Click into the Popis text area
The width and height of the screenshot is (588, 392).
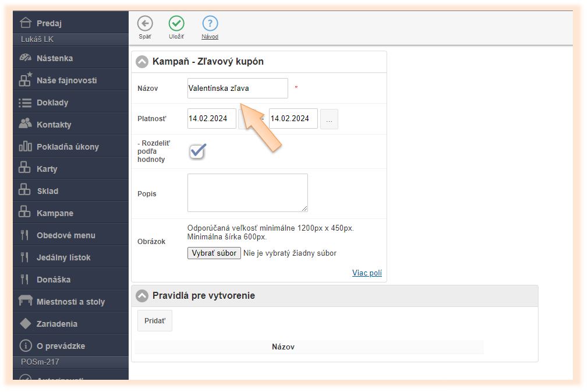[x=247, y=192]
